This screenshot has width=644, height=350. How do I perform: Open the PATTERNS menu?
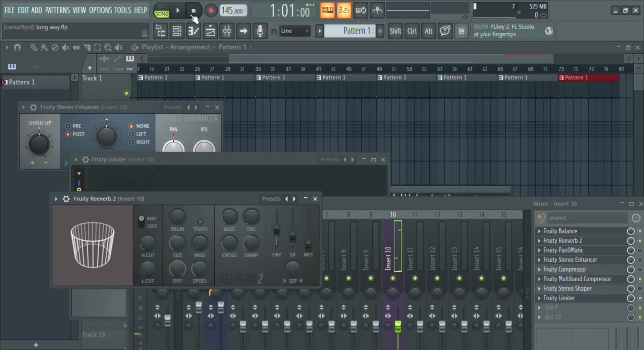pos(58,10)
